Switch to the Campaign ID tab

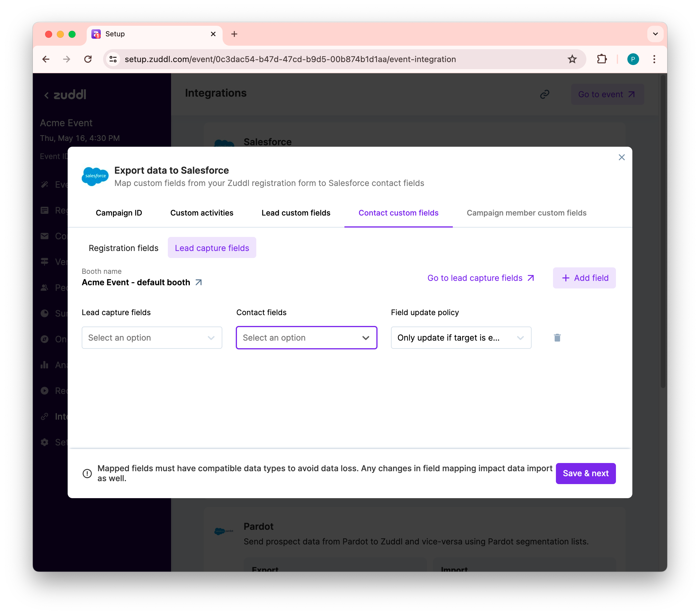(x=119, y=213)
